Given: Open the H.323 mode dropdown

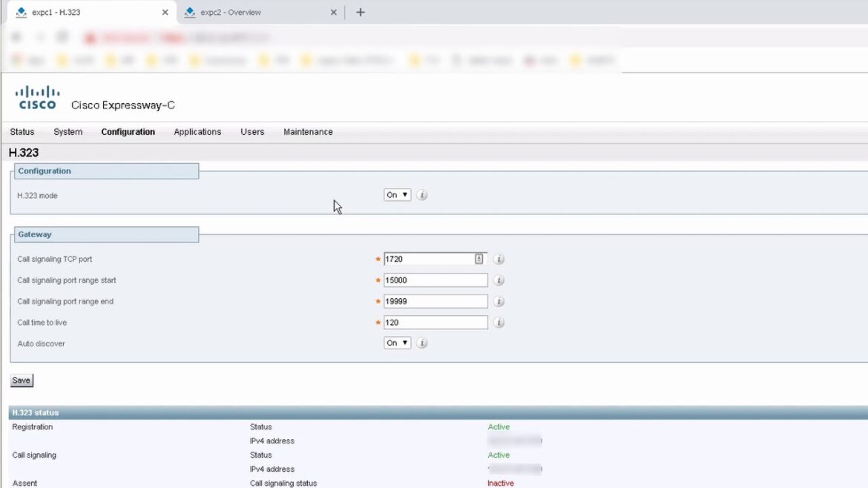Looking at the screenshot, I should coord(397,195).
